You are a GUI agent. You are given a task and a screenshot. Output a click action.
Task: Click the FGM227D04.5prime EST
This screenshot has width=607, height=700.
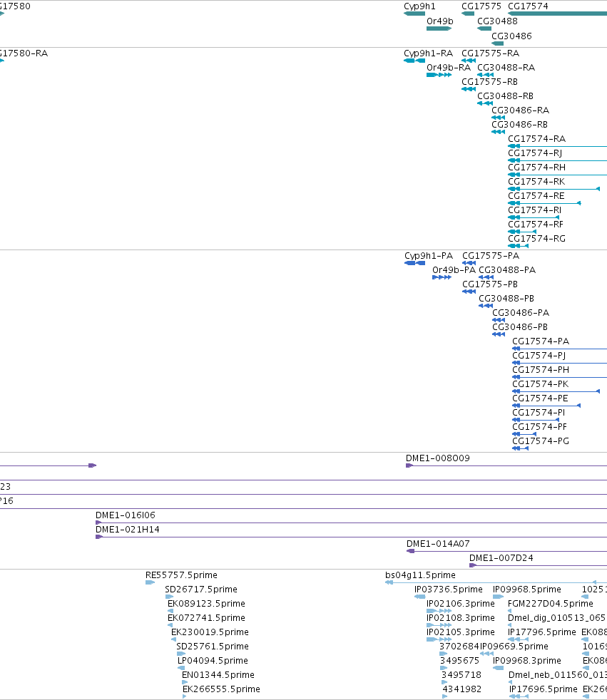click(x=509, y=611)
